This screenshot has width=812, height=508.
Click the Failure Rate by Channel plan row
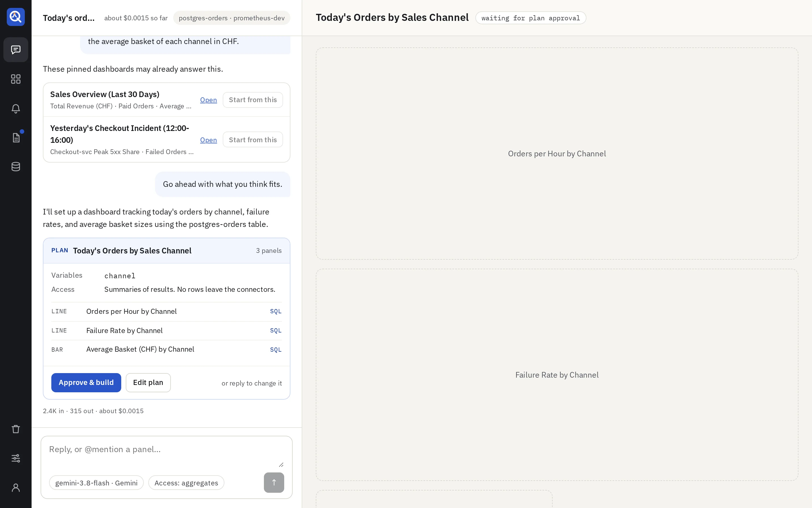pyautogui.click(x=166, y=330)
